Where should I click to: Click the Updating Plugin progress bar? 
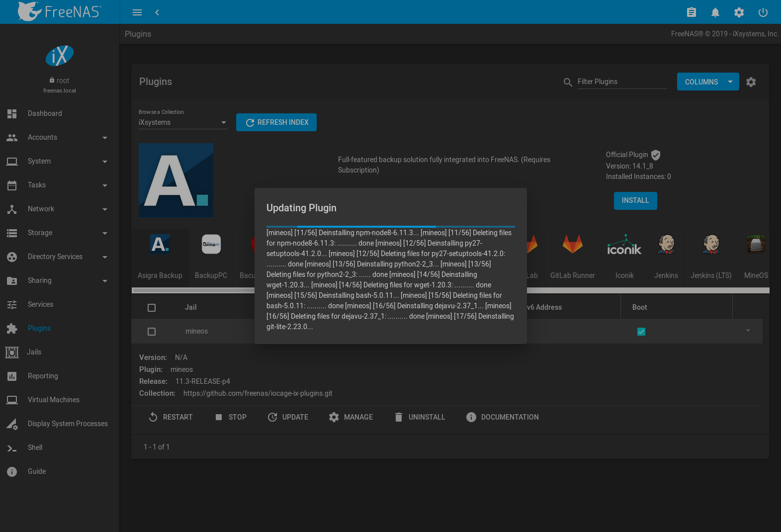pos(391,227)
